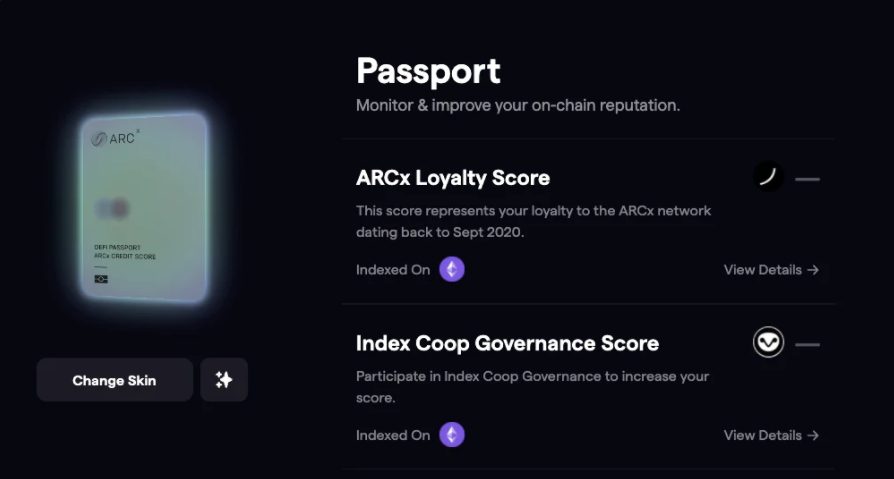Click the ARC logo on the passport card
The height and width of the screenshot is (479, 894).
pos(115,138)
